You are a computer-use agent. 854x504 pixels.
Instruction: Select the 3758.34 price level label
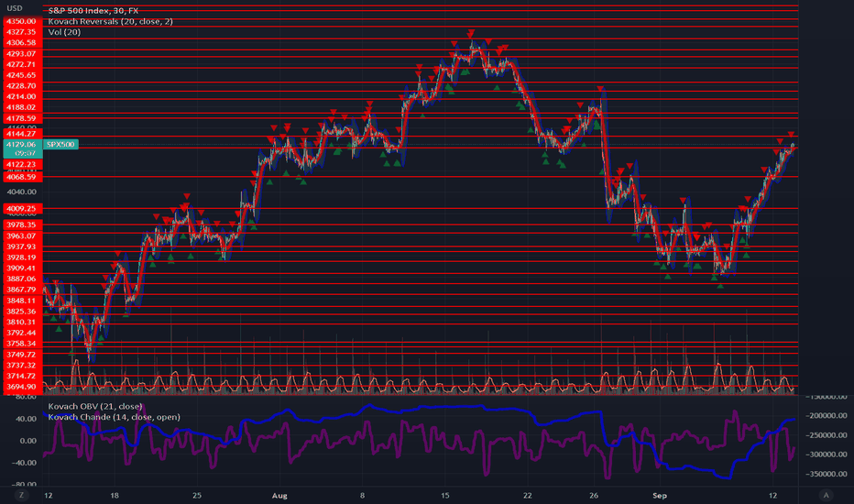(22, 344)
